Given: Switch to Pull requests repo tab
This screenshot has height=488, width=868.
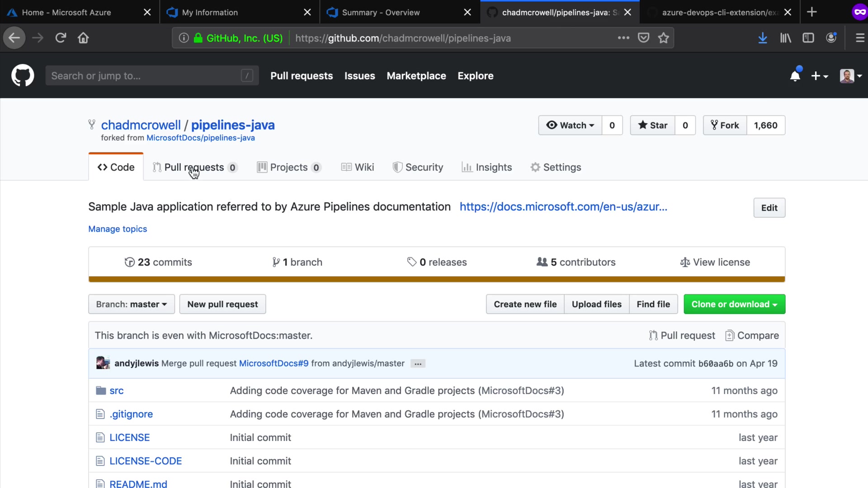Looking at the screenshot, I should [194, 167].
